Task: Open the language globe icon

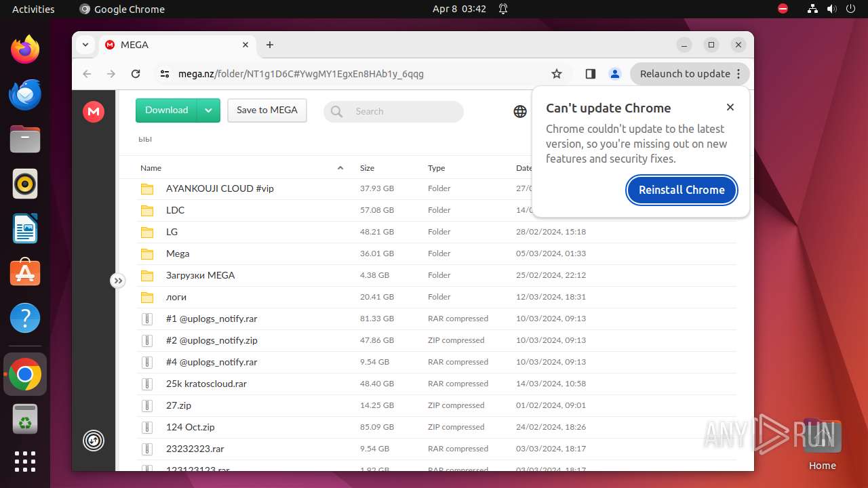Action: 520,112
